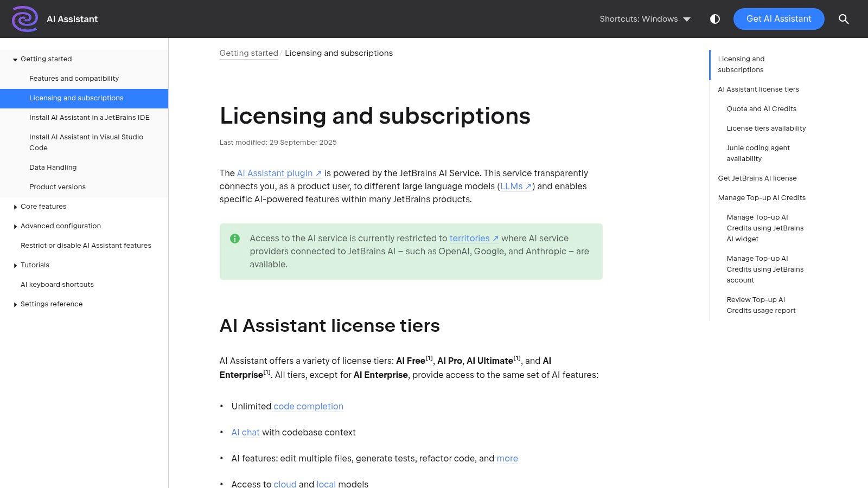Open the territories link in notice
The image size is (868, 488).
click(473, 239)
